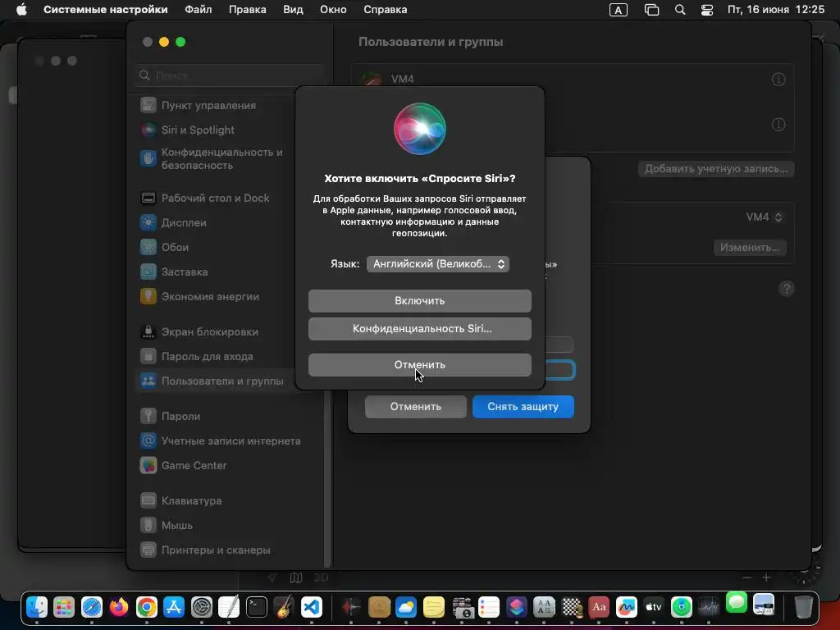
Task: Click Добавить учетную запись… button
Action: (x=715, y=169)
